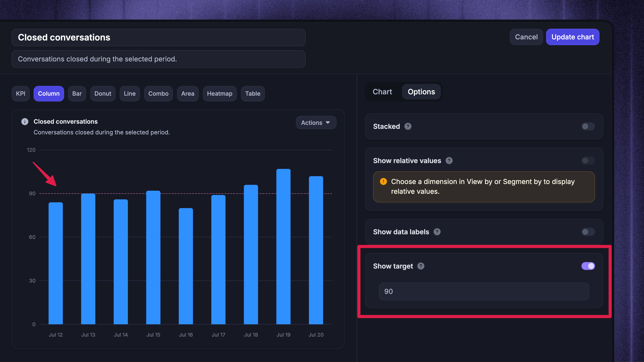
Task: Click the orange warning icon in the notice
Action: [383, 181]
